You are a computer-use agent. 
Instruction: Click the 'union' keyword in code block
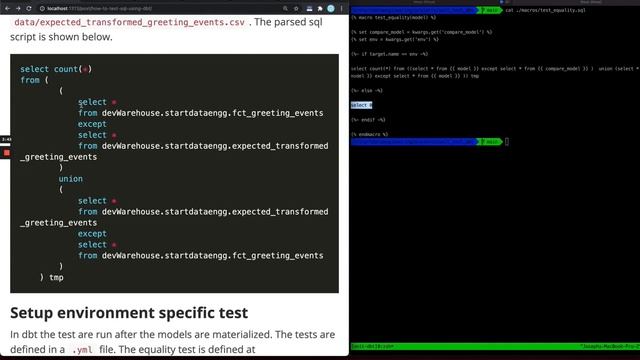click(x=70, y=179)
